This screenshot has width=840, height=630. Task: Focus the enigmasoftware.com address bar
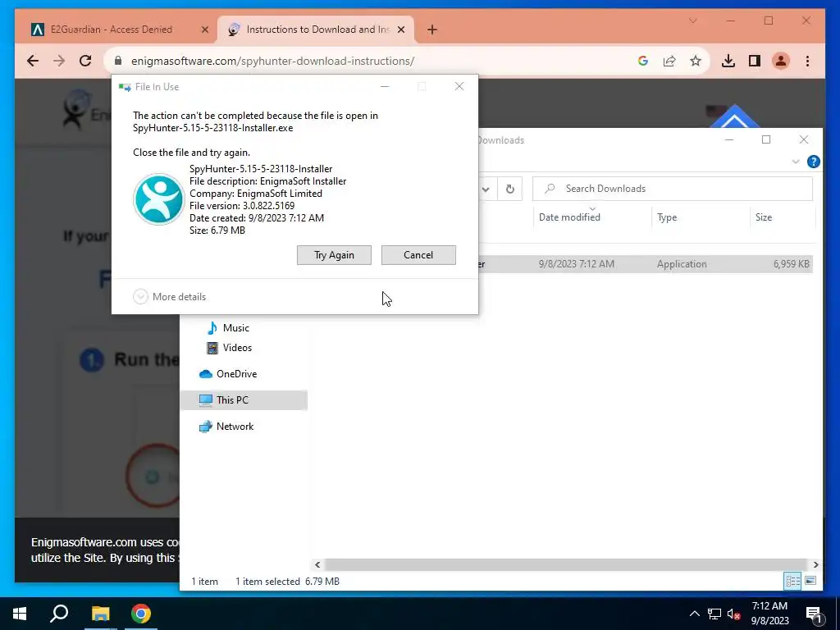272,61
